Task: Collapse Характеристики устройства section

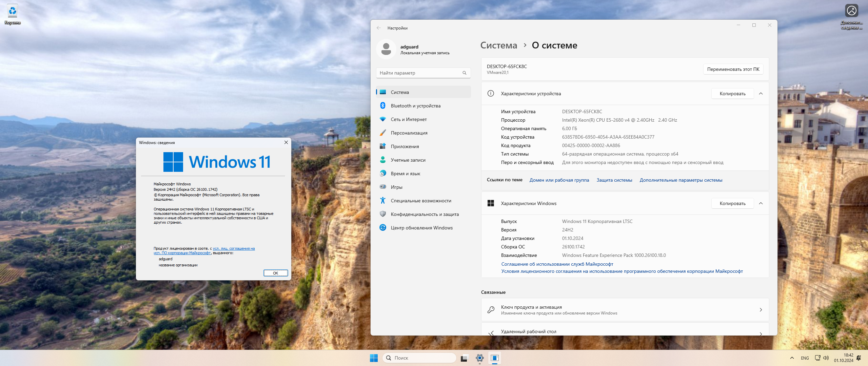Action: click(761, 94)
